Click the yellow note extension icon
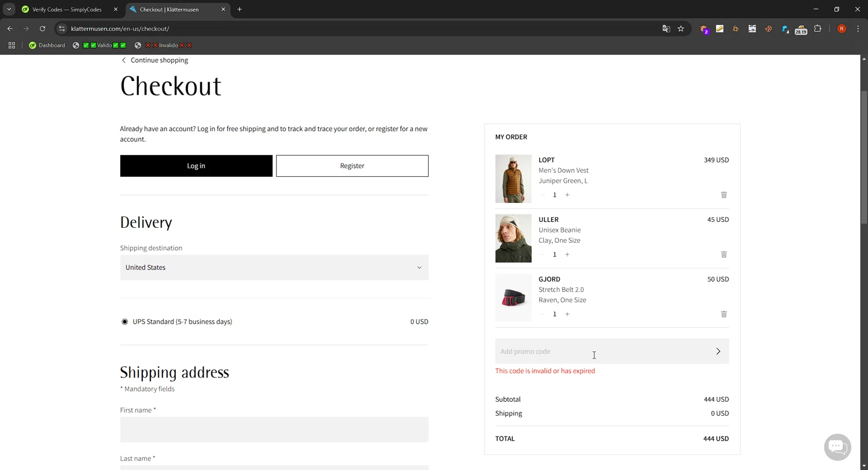The image size is (868, 470). tap(720, 28)
